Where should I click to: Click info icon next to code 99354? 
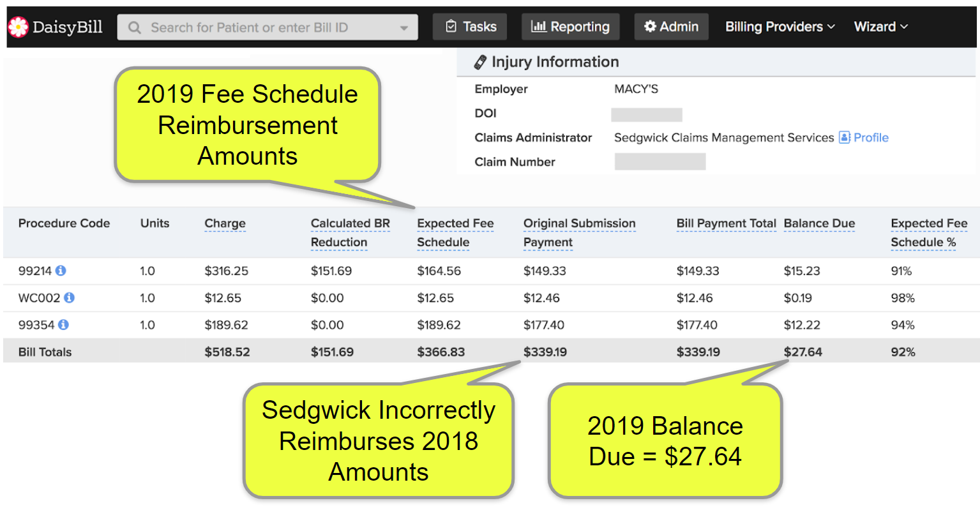tap(63, 324)
